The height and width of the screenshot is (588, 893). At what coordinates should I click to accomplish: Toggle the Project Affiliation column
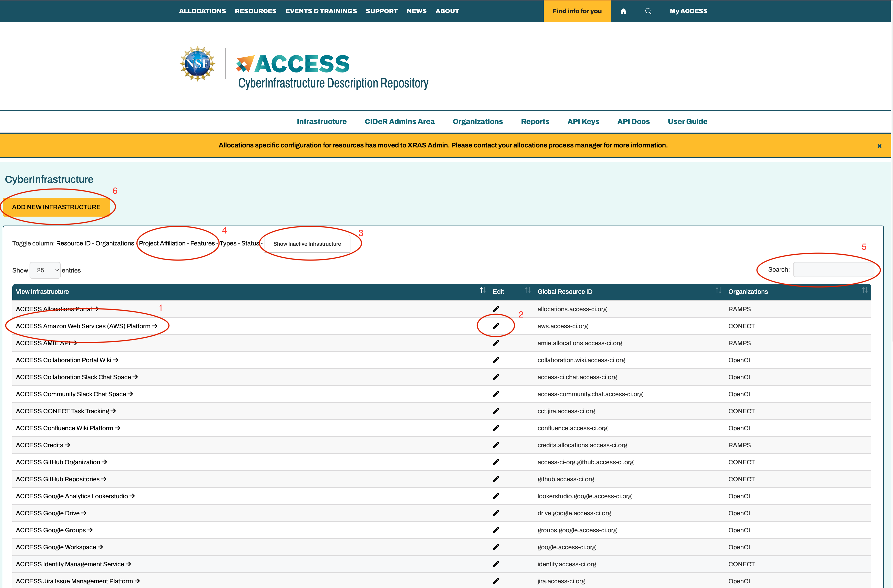point(163,243)
